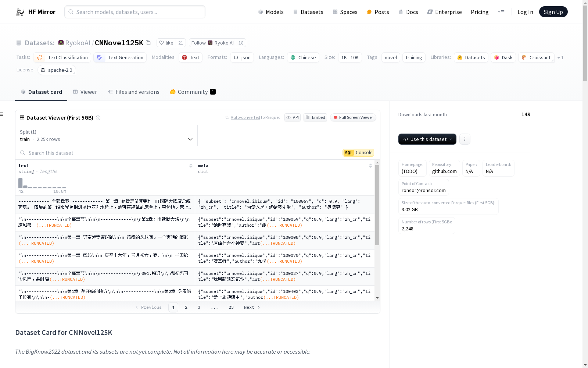Click the dataset viewer vertical scrollbar
The width and height of the screenshot is (588, 368).
[x=377, y=205]
